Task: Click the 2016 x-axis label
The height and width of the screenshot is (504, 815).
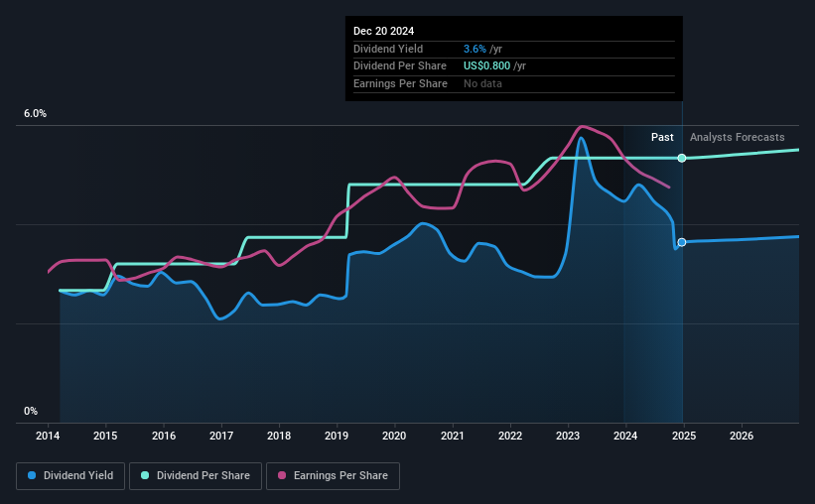Action: tap(163, 436)
